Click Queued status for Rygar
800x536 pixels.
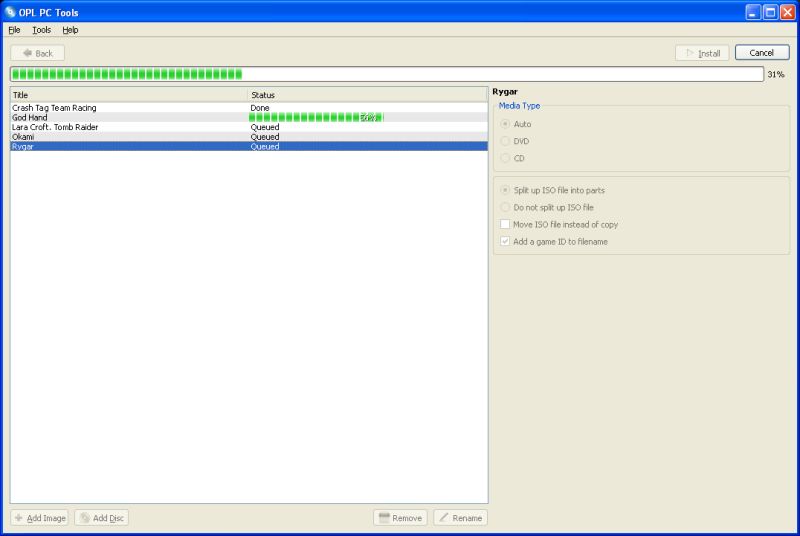coord(265,146)
